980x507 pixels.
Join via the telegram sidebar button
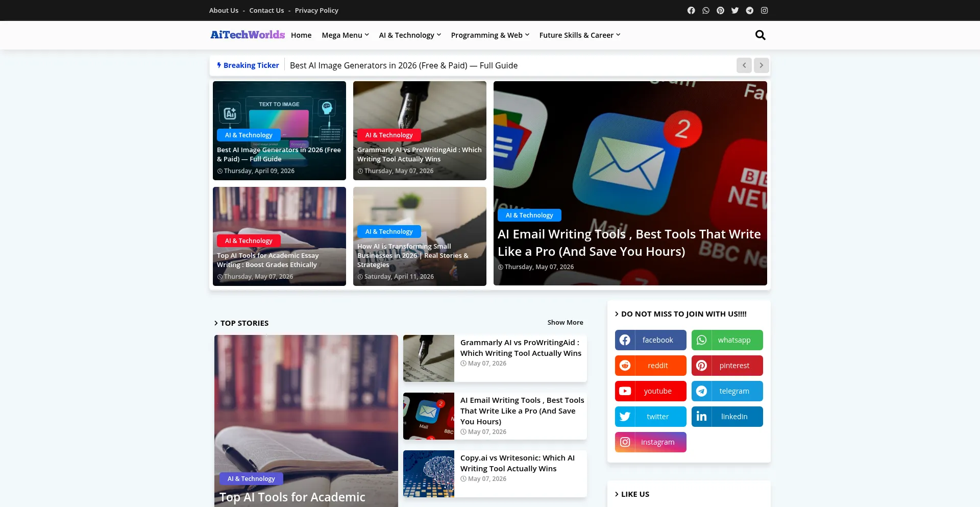point(727,391)
